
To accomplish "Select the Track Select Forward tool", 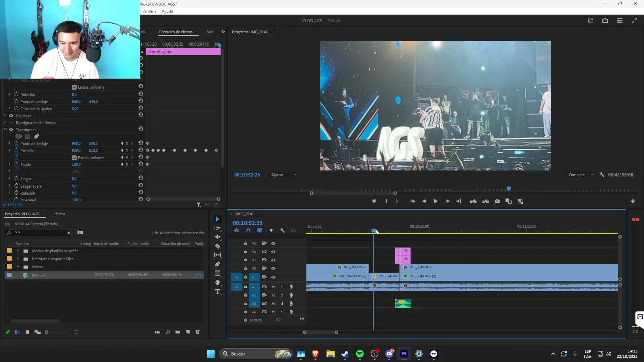I will tap(217, 228).
